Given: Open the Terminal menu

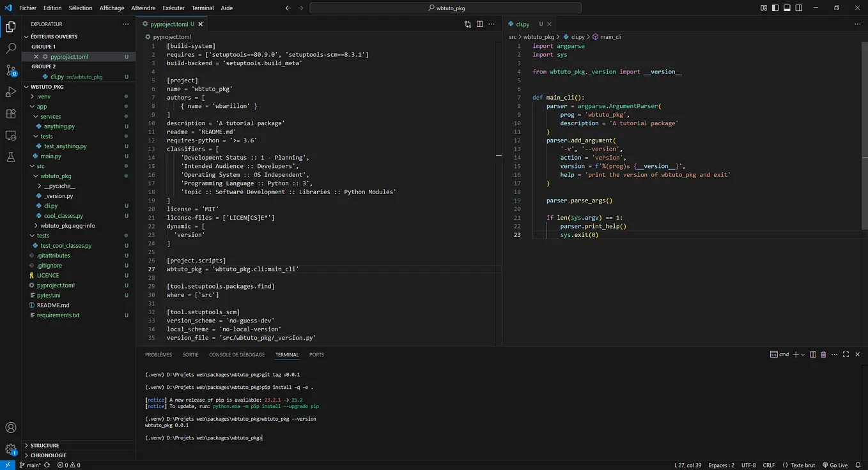Looking at the screenshot, I should (x=203, y=8).
